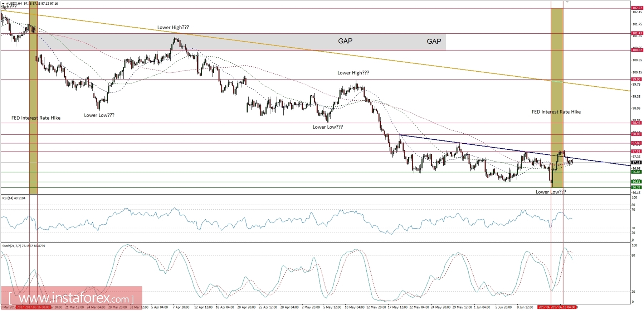Click the 99.75 price axis value
This screenshot has width=644, height=311.
(x=637, y=85)
